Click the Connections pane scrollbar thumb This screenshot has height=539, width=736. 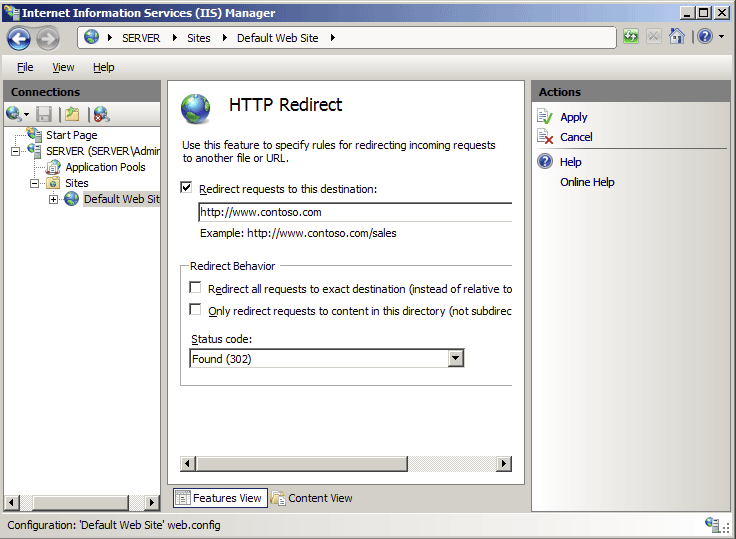(x=80, y=502)
